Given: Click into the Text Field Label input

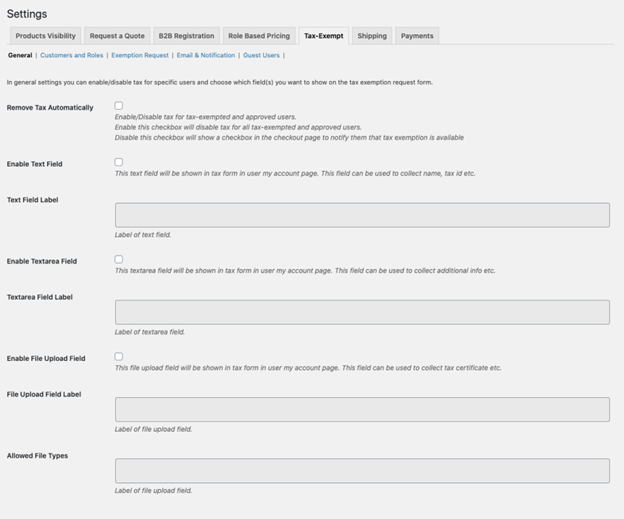Looking at the screenshot, I should click(x=362, y=215).
